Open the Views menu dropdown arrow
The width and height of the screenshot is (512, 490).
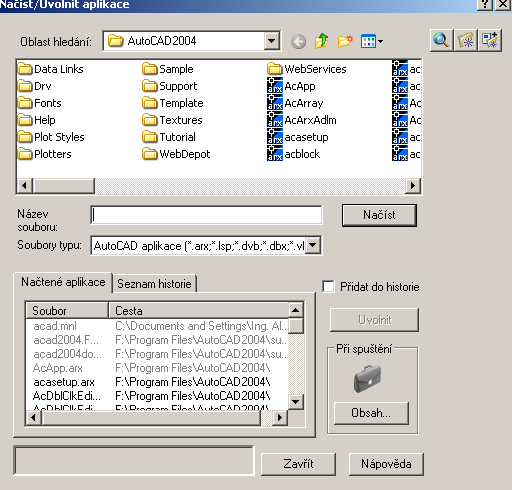coord(380,42)
